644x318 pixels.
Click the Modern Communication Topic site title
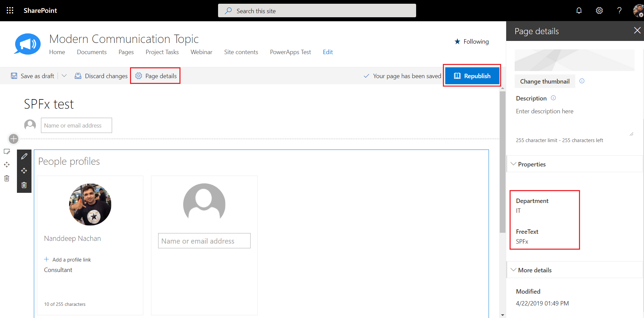[x=124, y=39]
